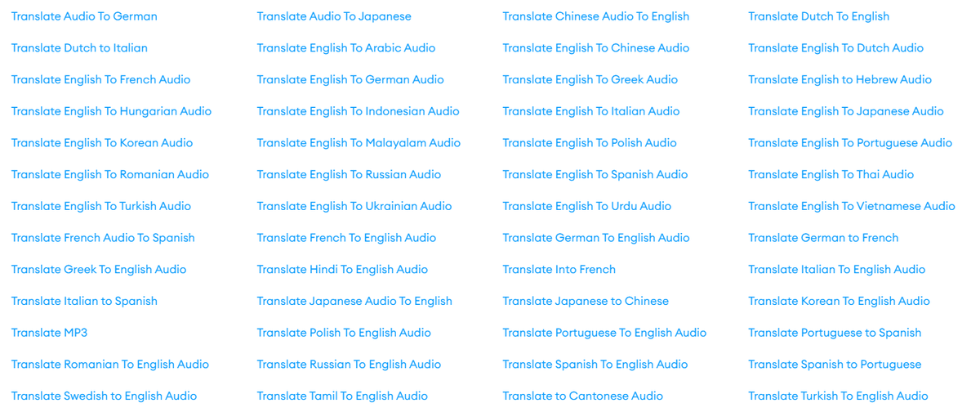This screenshot has height=412, width=980.
Task: Go to Translate Japanese to Chinese
Action: click(x=586, y=302)
